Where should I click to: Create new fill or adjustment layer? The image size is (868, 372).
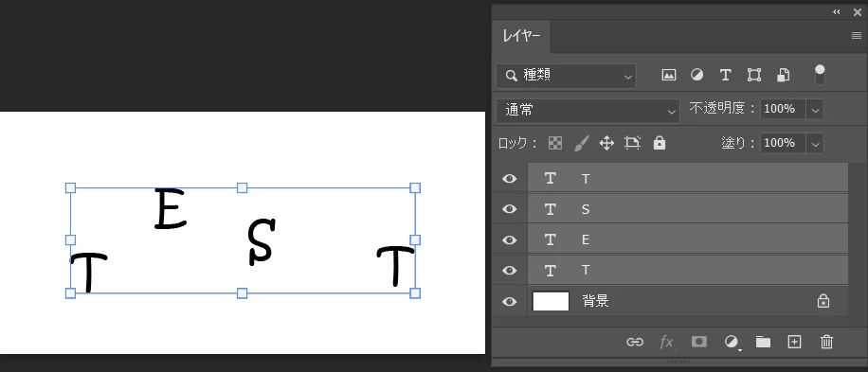[732, 342]
